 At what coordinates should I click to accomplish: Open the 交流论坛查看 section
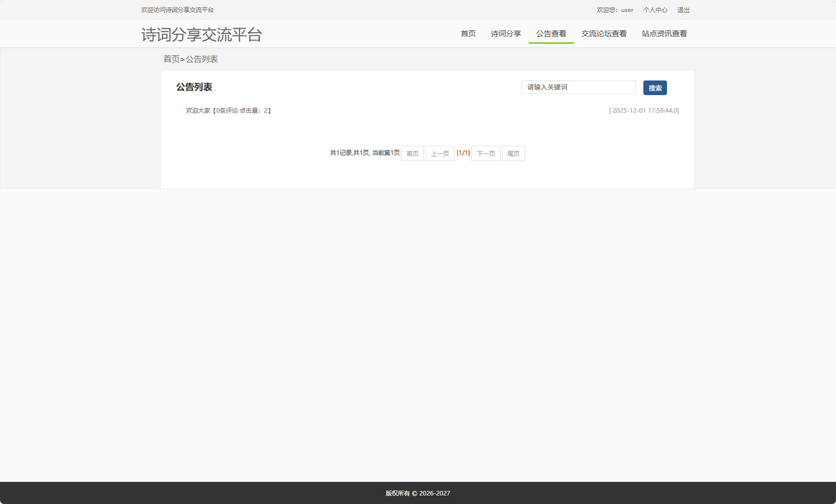[x=604, y=34]
